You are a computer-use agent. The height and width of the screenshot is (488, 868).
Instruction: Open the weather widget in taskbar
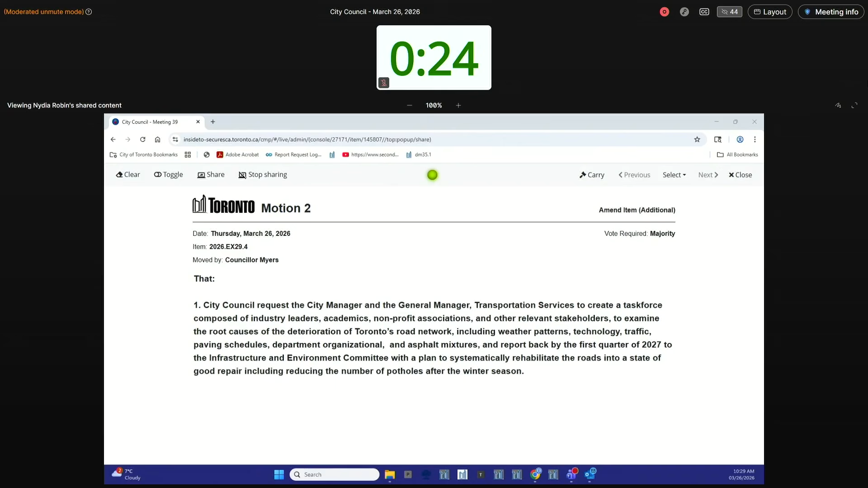click(x=126, y=474)
